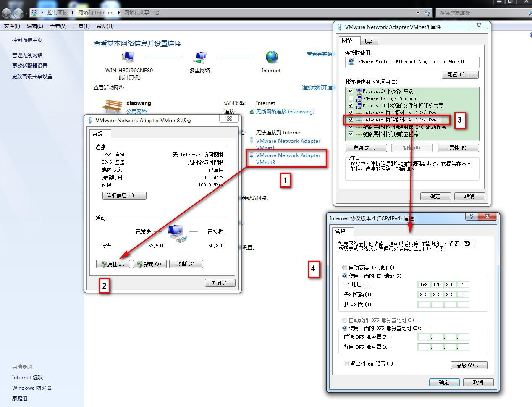Image resolution: width=532 pixels, height=407 pixels.
Task: Toggle the Internet 协议版本 6 (TCP/IPv6) checkbox
Action: coord(351,112)
